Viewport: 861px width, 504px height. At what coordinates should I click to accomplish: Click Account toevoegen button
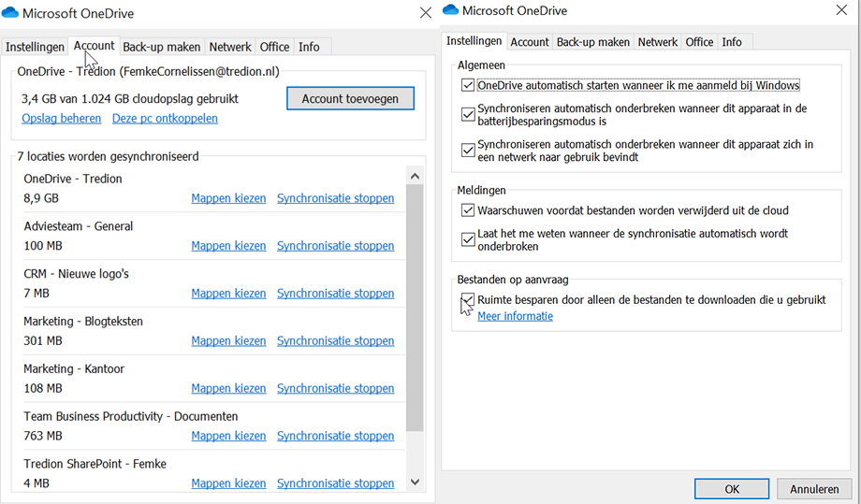click(350, 99)
